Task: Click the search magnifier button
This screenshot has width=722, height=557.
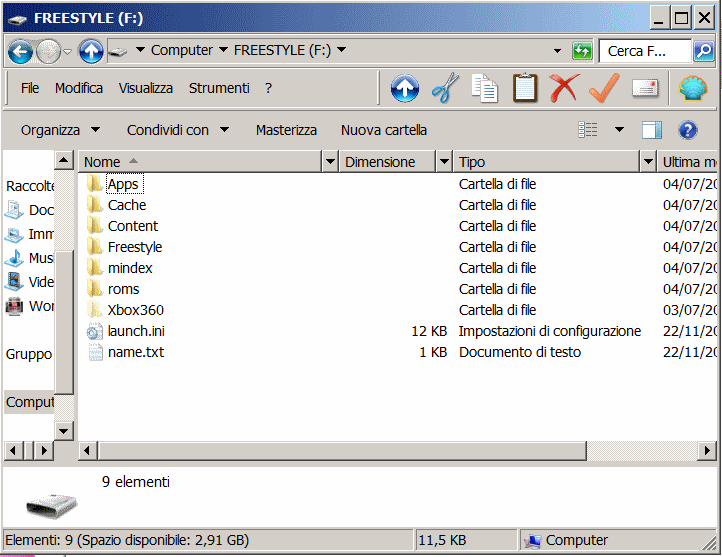Action: [x=704, y=51]
